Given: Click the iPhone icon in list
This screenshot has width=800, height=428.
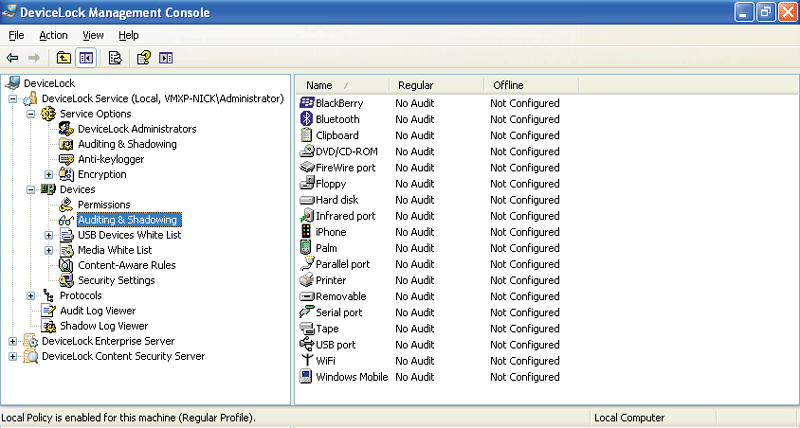Looking at the screenshot, I should (x=306, y=232).
